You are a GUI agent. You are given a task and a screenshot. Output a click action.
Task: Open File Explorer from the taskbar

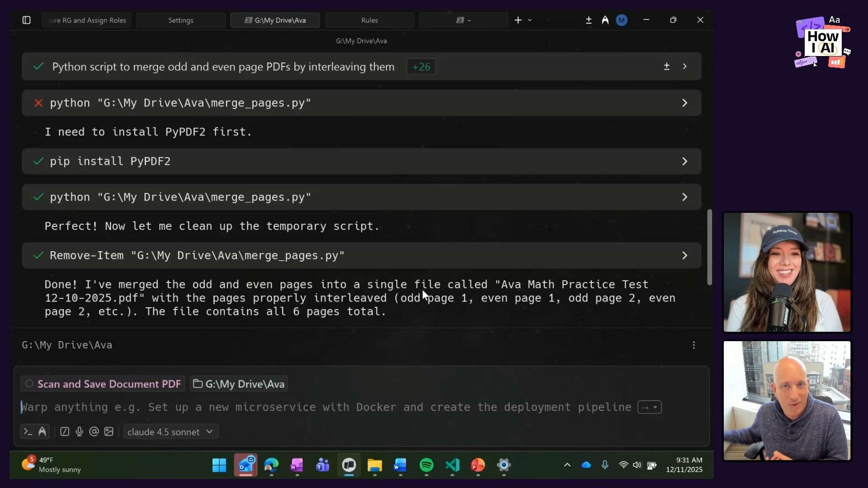(375, 465)
